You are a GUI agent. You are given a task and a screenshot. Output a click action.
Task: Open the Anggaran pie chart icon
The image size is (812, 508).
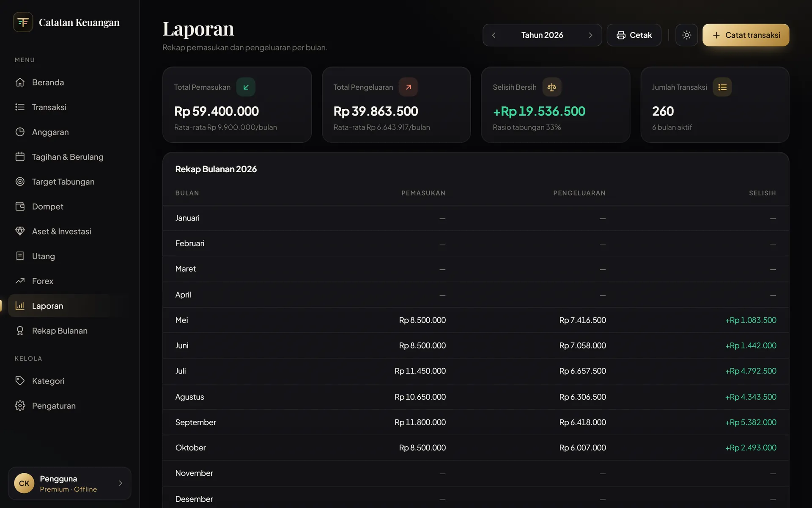pos(20,132)
